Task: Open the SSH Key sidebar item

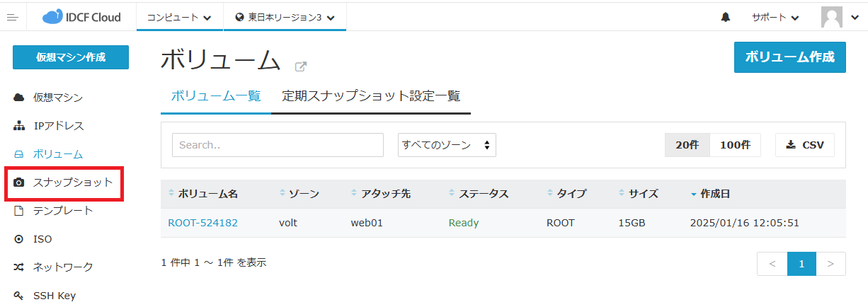Action: [54, 296]
